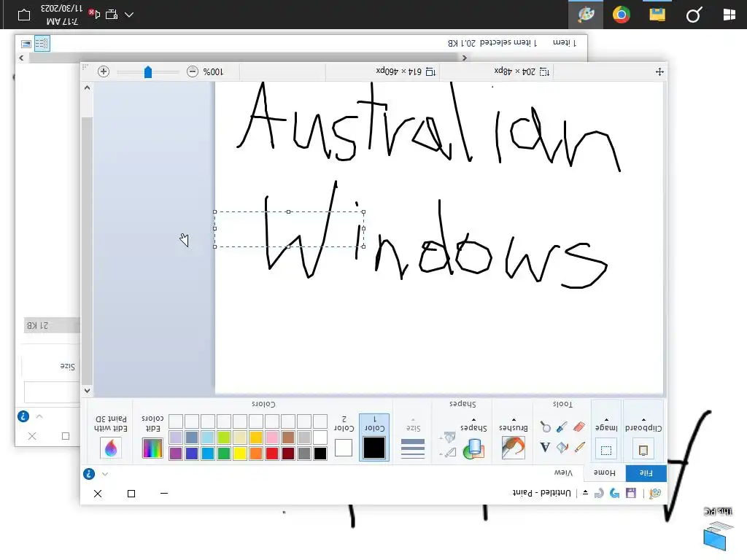Open the notification center icon
Image resolution: width=747 pixels, height=560 pixels.
(24, 15)
